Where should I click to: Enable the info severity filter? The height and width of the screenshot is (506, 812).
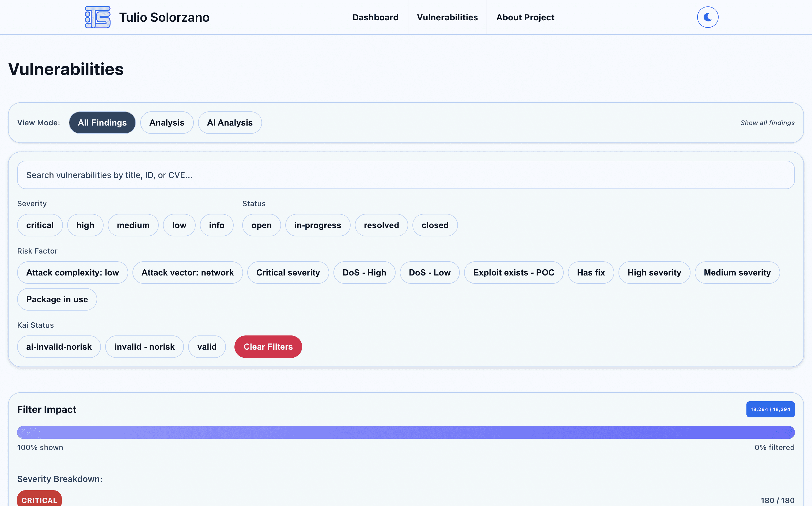(216, 225)
